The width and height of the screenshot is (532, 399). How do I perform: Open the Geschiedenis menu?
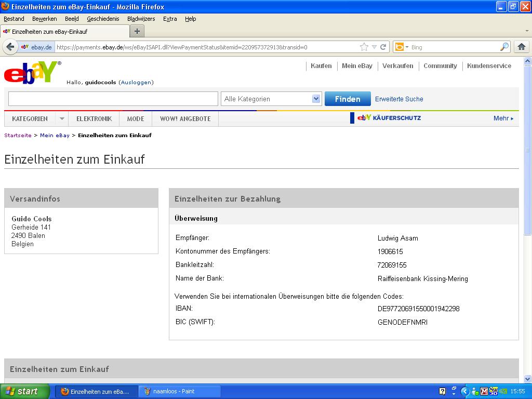pos(103,19)
